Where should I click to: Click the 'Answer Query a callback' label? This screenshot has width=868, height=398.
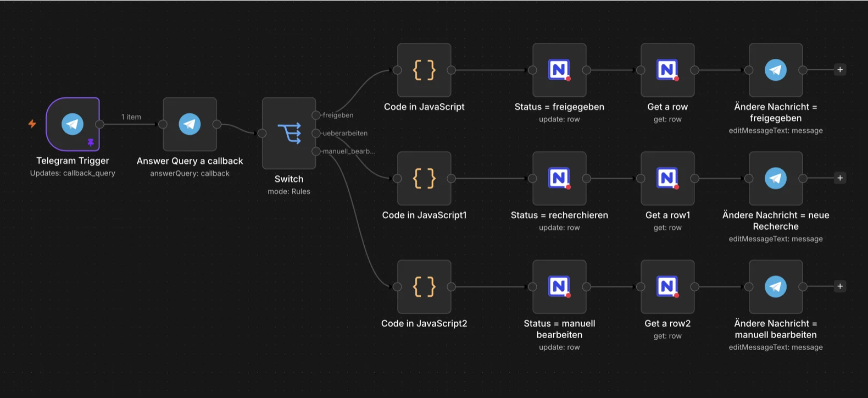click(x=190, y=161)
